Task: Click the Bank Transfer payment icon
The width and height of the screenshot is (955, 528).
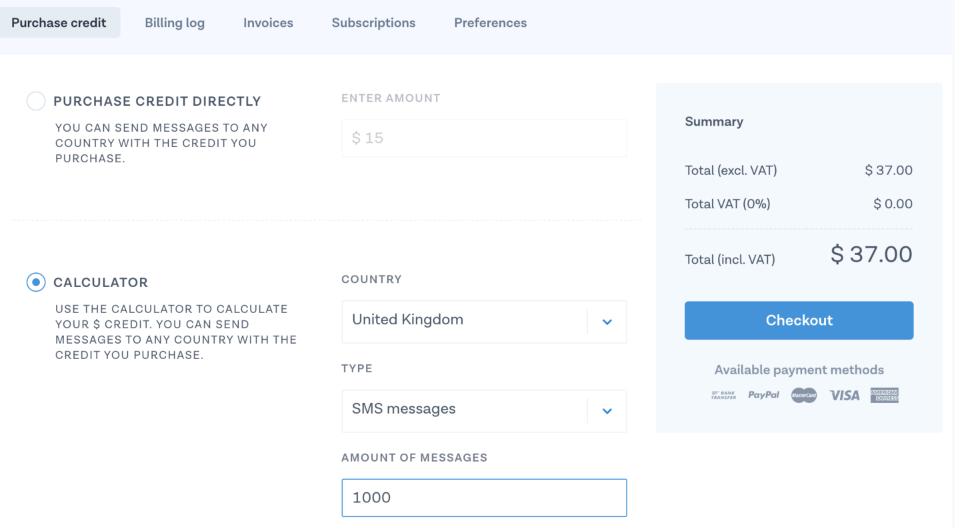Action: (x=723, y=395)
